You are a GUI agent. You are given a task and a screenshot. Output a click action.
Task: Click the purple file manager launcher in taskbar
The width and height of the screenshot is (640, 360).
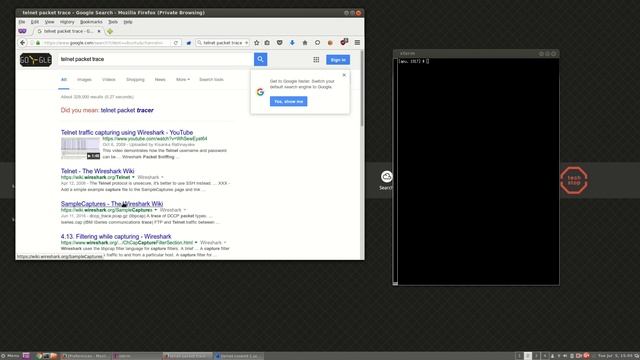coord(26,356)
